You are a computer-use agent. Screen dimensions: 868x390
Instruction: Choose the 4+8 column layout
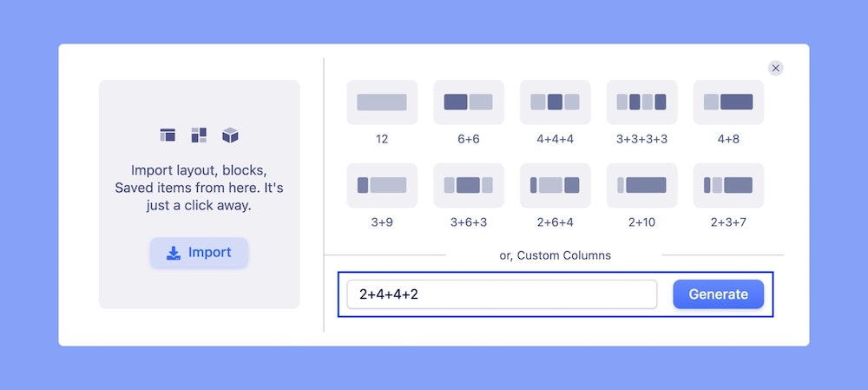coord(728,102)
